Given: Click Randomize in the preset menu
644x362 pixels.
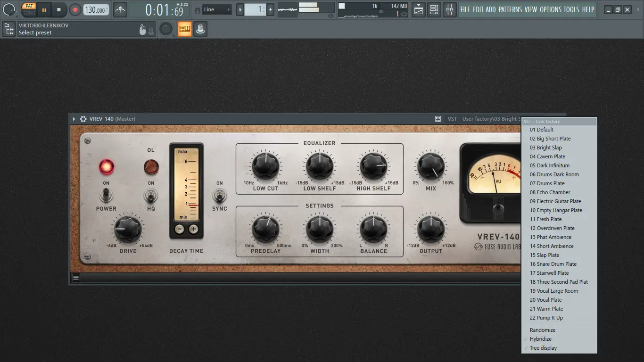Looking at the screenshot, I should (x=559, y=330).
